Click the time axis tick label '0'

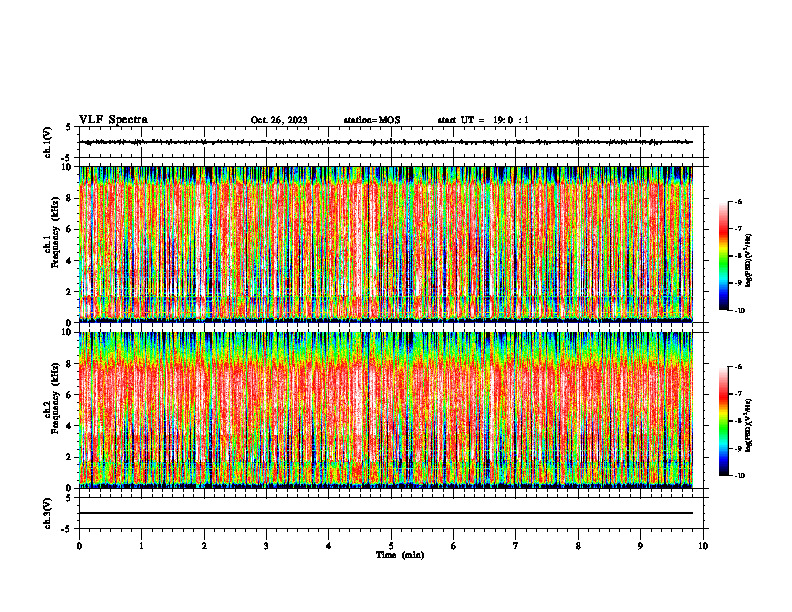tap(79, 546)
